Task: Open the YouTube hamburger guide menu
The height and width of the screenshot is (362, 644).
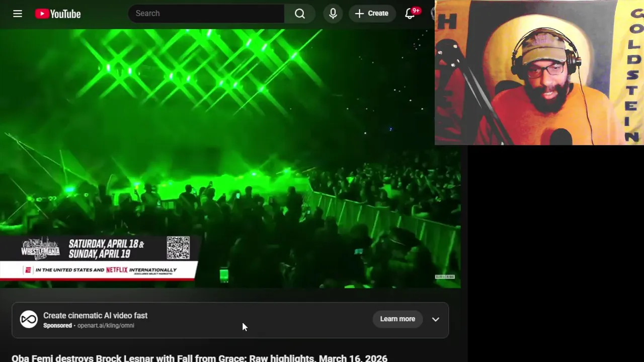Action: pos(18,14)
